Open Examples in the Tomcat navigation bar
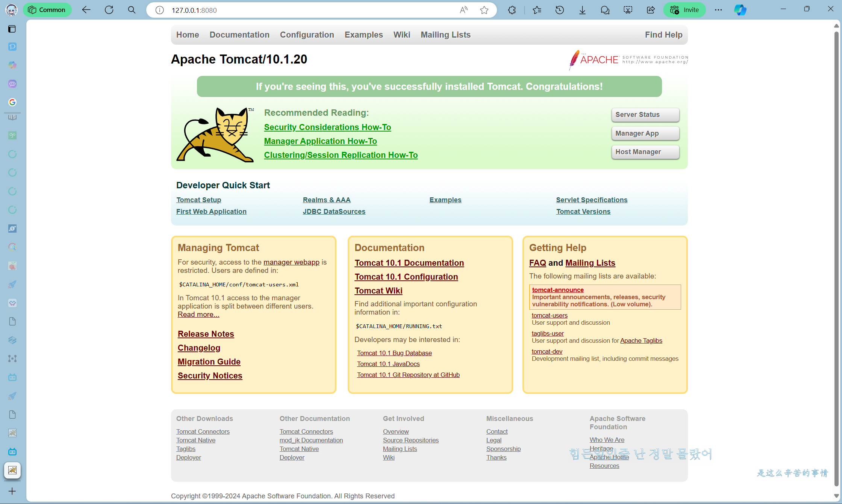Screen dimensions: 842x504 (364, 35)
